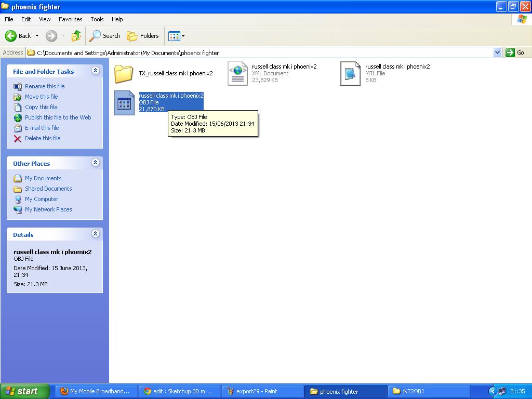Go to My Documents

click(43, 178)
